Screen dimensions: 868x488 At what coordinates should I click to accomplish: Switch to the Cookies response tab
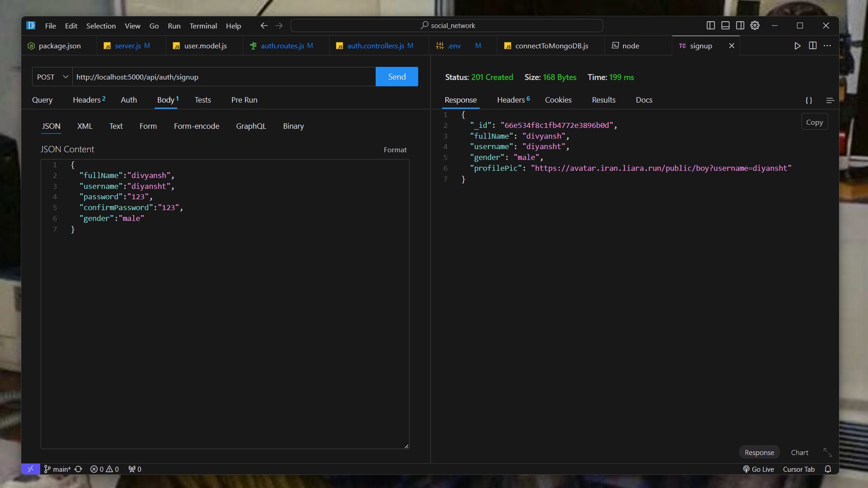point(559,99)
